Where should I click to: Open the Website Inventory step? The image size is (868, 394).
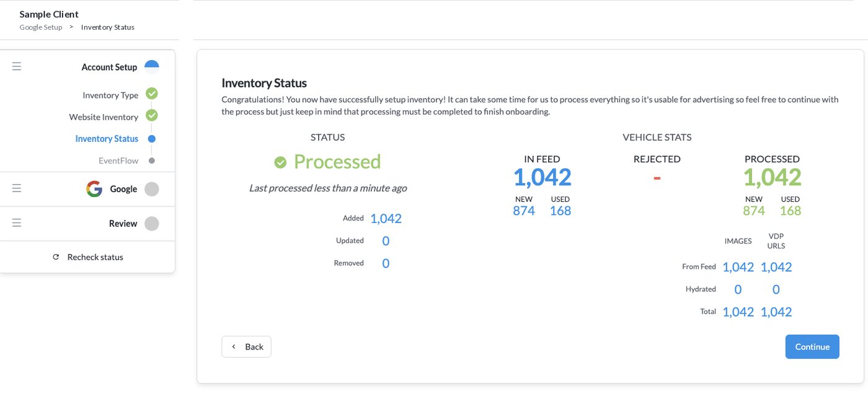[104, 117]
